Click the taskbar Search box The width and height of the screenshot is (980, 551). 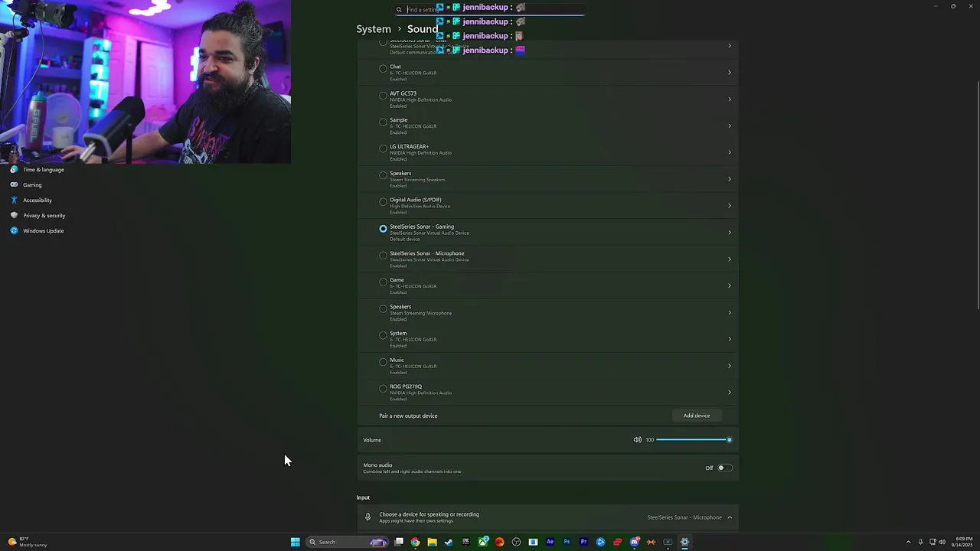point(348,542)
